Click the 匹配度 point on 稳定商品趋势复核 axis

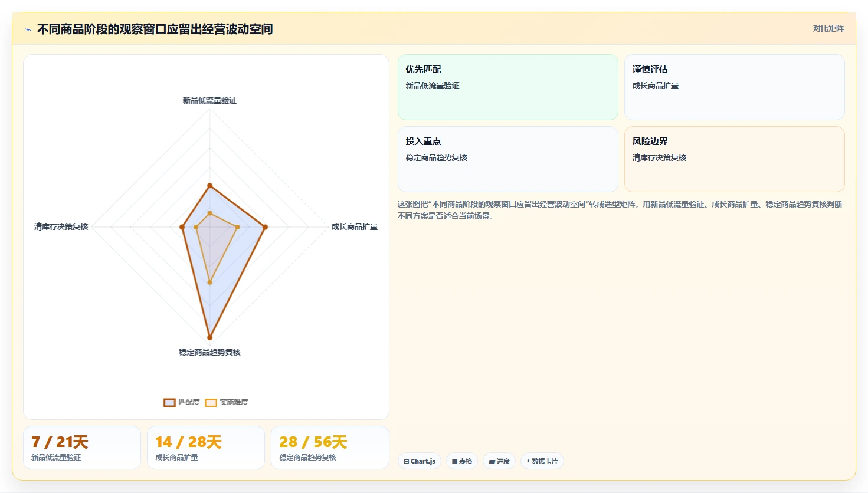209,338
